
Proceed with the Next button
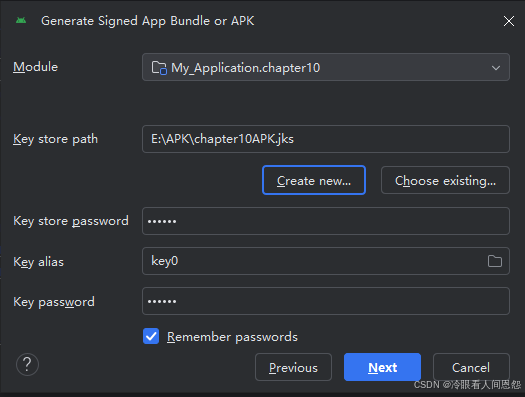[382, 367]
